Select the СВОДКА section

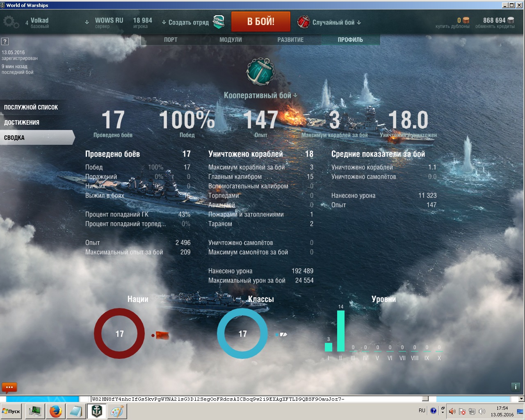(37, 138)
